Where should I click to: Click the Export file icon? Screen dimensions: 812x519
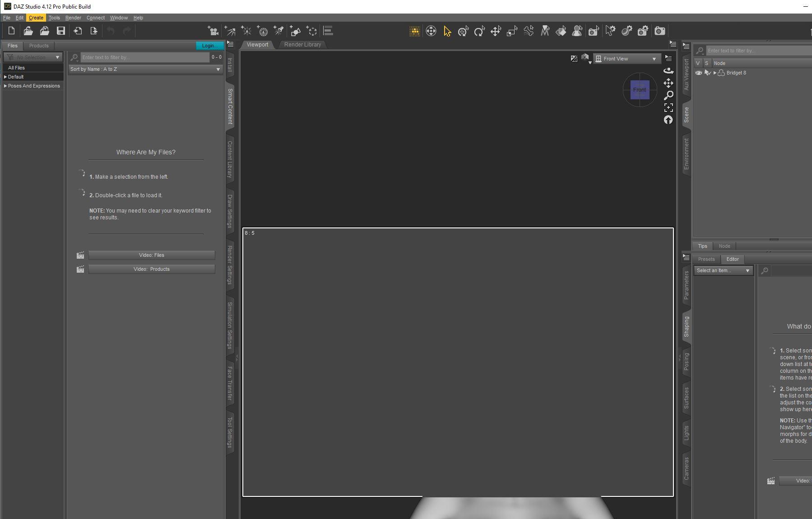coord(94,31)
